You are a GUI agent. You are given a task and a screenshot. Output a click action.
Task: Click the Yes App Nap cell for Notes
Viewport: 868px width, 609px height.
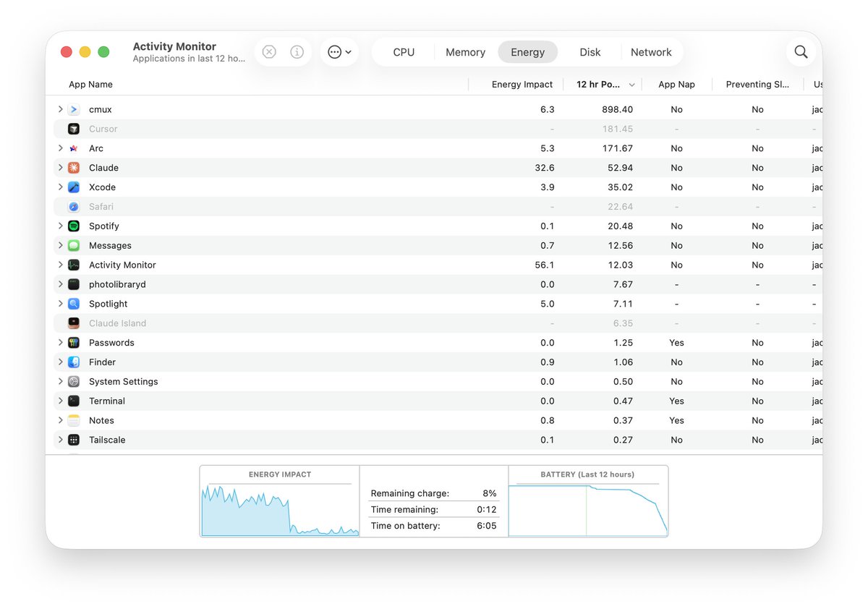[x=676, y=421]
